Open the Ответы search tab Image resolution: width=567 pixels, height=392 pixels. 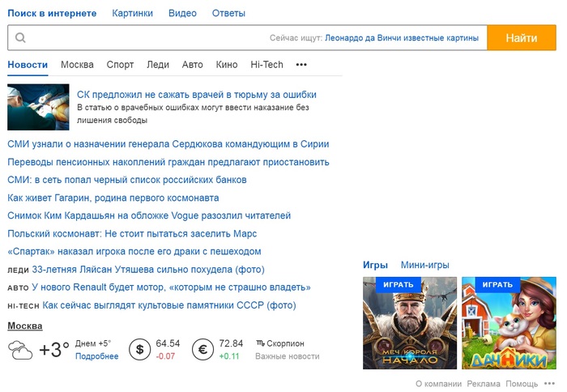pos(228,14)
